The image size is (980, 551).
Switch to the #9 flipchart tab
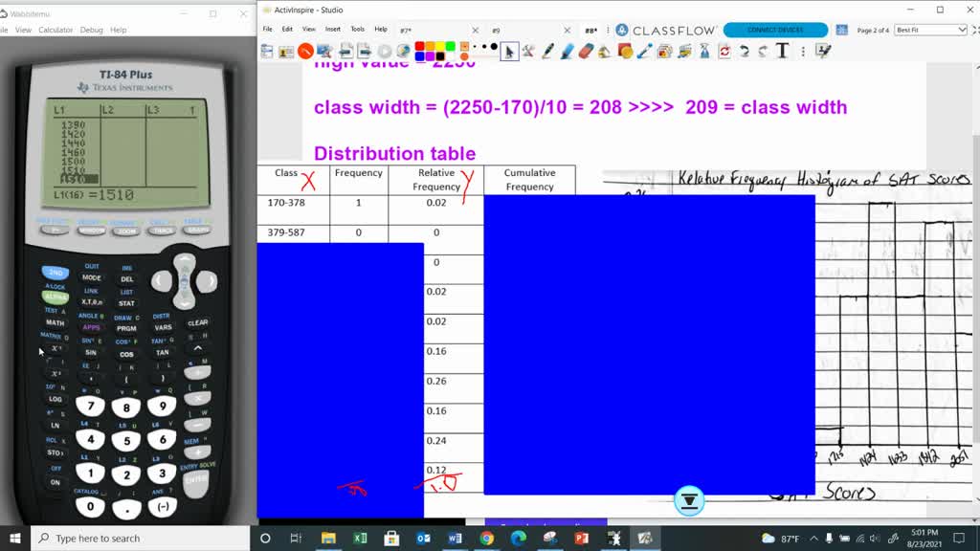point(497,31)
